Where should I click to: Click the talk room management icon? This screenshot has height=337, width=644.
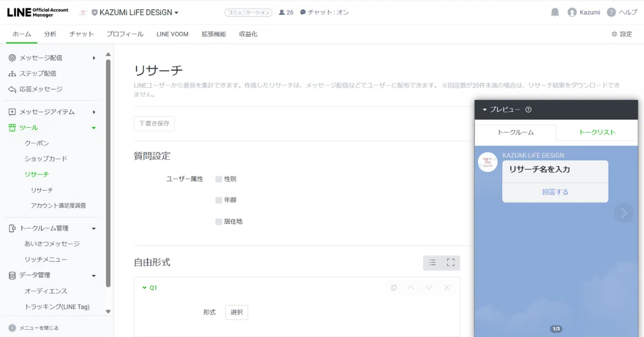[12, 228]
